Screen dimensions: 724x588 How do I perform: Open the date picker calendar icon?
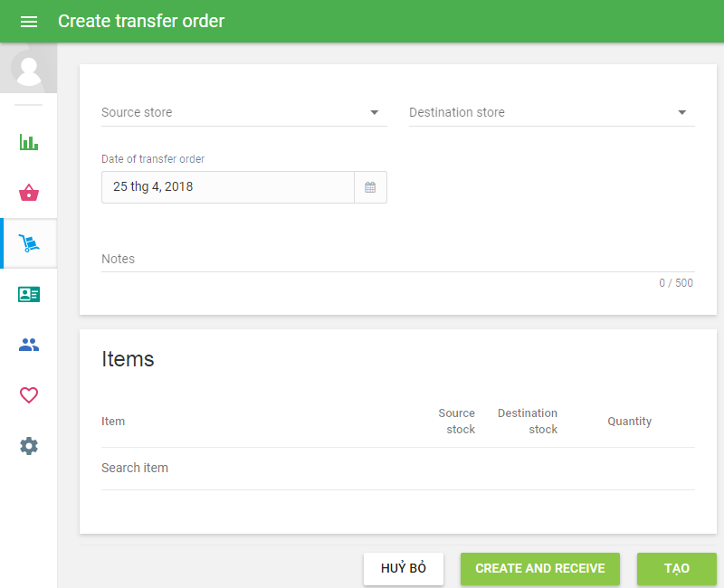pyautogui.click(x=371, y=187)
